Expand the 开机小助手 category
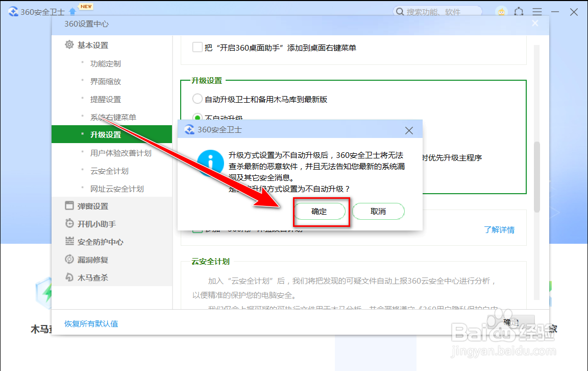588x371 pixels. tap(96, 224)
